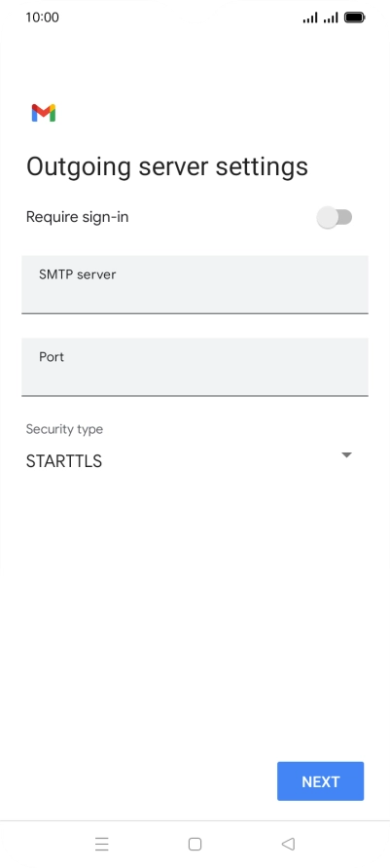Tap the second signal strength icon
Viewport: 390px width, 868px height.
331,18
